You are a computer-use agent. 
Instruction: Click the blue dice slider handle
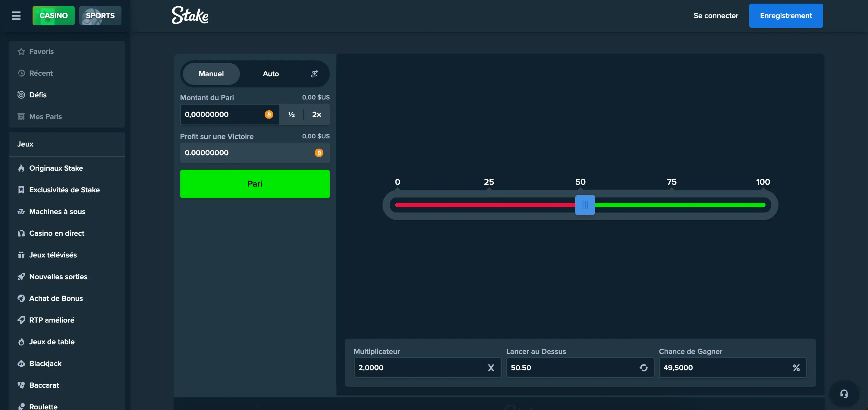pos(585,205)
